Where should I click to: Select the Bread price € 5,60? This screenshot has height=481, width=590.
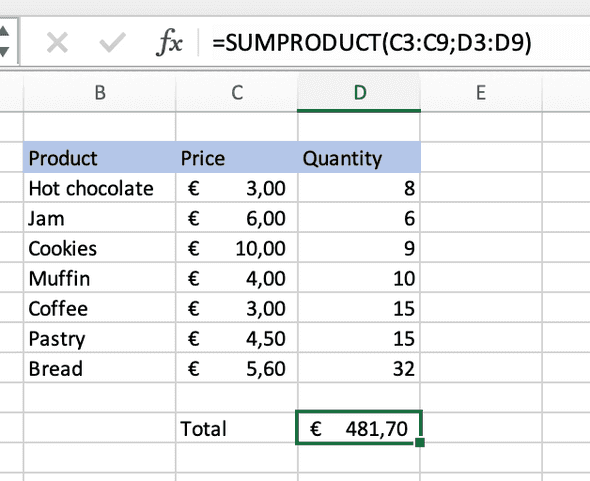coord(237,368)
